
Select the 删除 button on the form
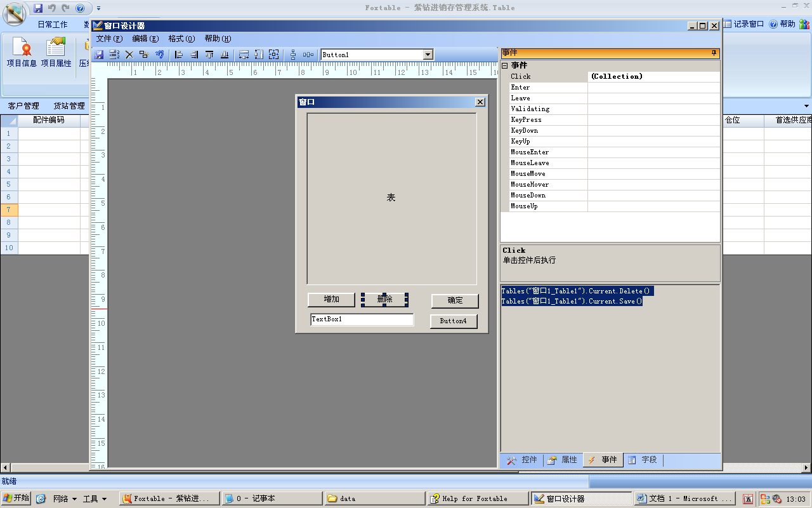click(x=384, y=299)
